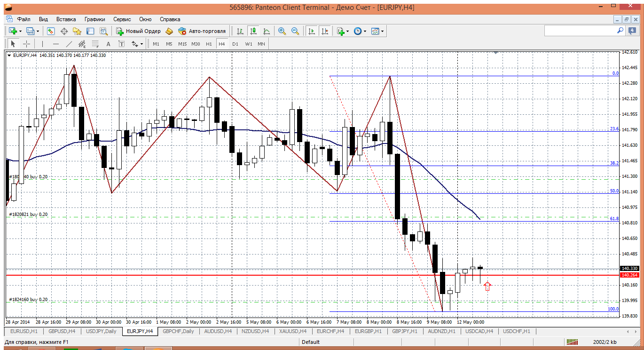644x350 pixels.
Task: Click the Default profile status text
Action: [311, 342]
